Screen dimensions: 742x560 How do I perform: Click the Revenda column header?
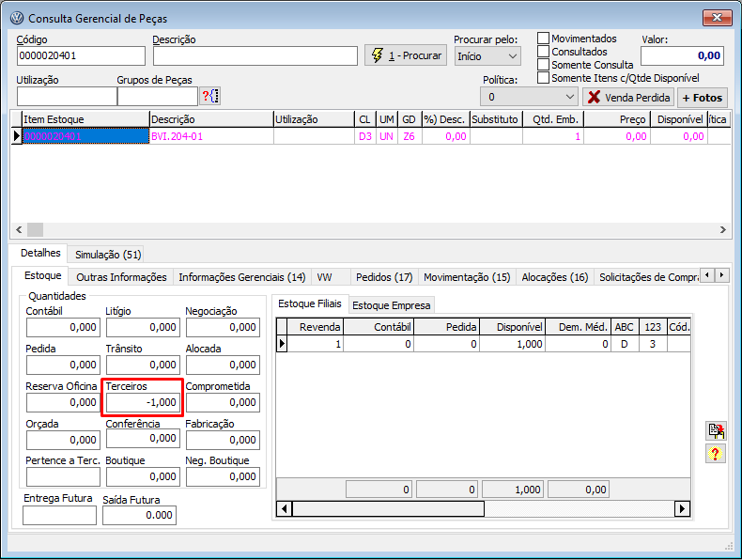[316, 327]
